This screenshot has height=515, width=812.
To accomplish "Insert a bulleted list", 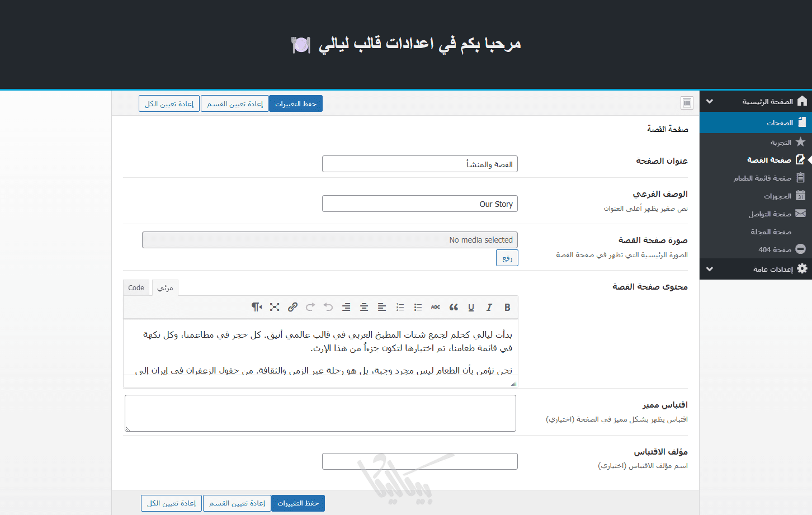I will [418, 307].
